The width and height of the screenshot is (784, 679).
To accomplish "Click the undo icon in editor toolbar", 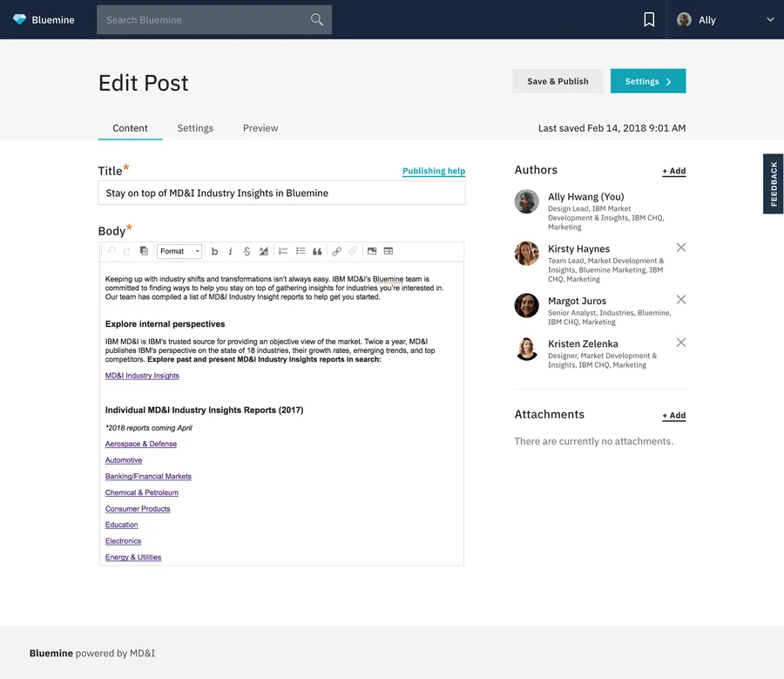I will click(112, 251).
